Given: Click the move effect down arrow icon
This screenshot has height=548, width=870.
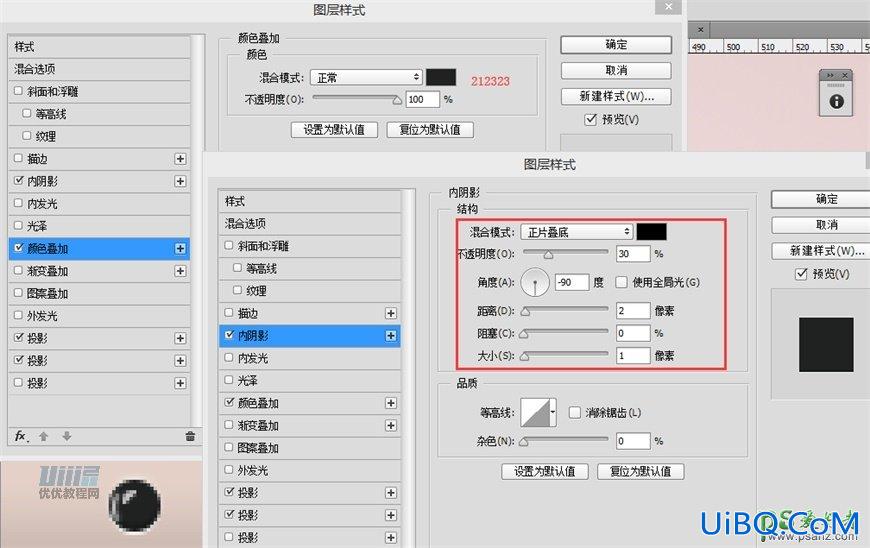Looking at the screenshot, I should pos(67,437).
